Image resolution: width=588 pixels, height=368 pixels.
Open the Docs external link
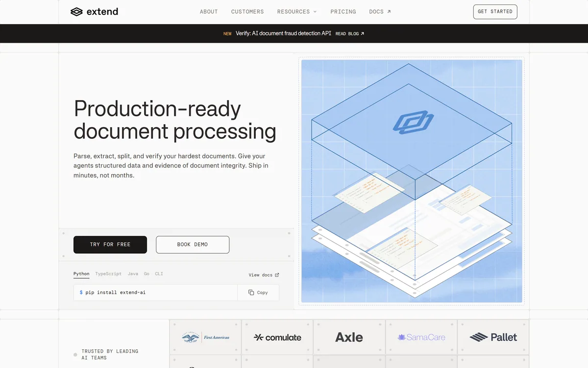(x=380, y=12)
